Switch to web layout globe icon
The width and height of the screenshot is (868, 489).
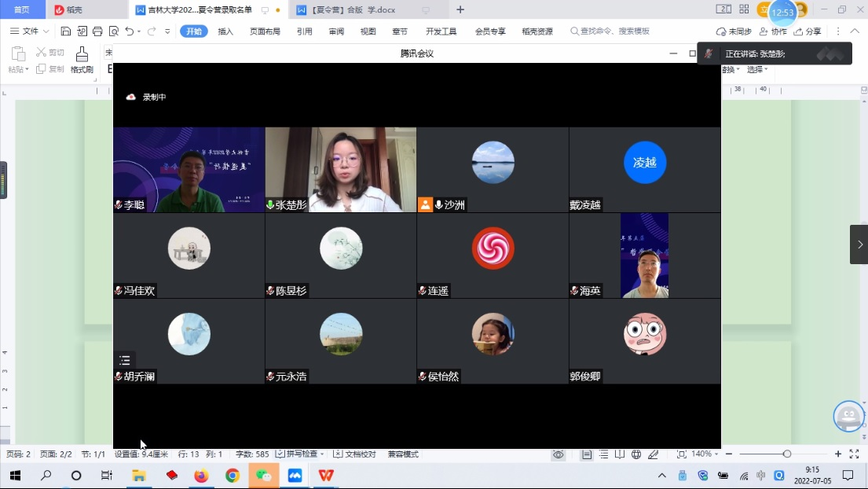[x=636, y=454]
